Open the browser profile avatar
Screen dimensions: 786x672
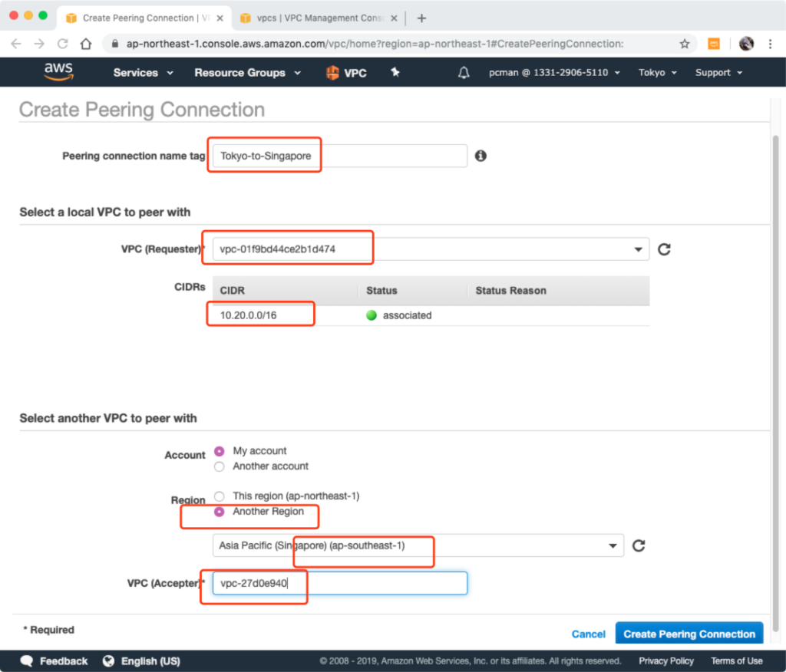[x=746, y=44]
